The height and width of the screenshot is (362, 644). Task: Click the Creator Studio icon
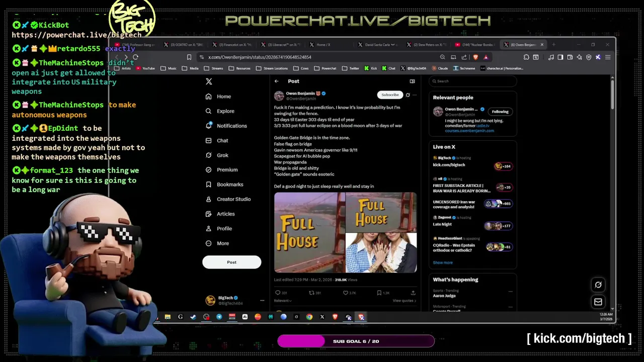(x=208, y=199)
